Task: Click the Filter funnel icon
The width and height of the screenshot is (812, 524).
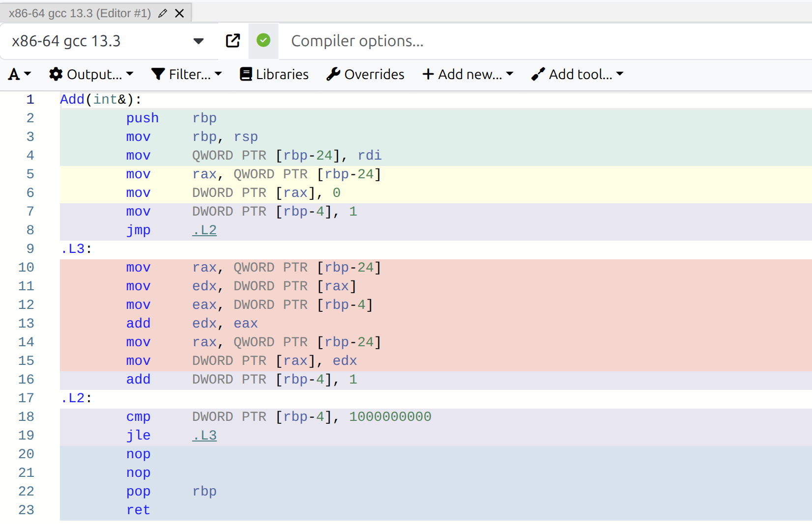Action: [158, 74]
